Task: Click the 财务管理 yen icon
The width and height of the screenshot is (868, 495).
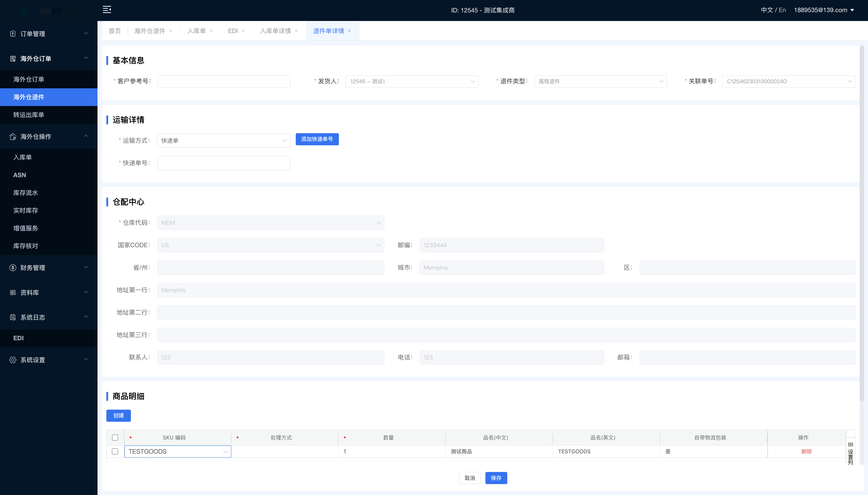Action: tap(13, 268)
